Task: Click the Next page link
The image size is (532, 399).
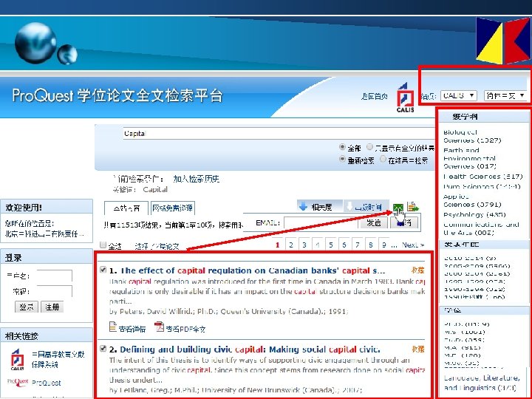Action: point(413,245)
